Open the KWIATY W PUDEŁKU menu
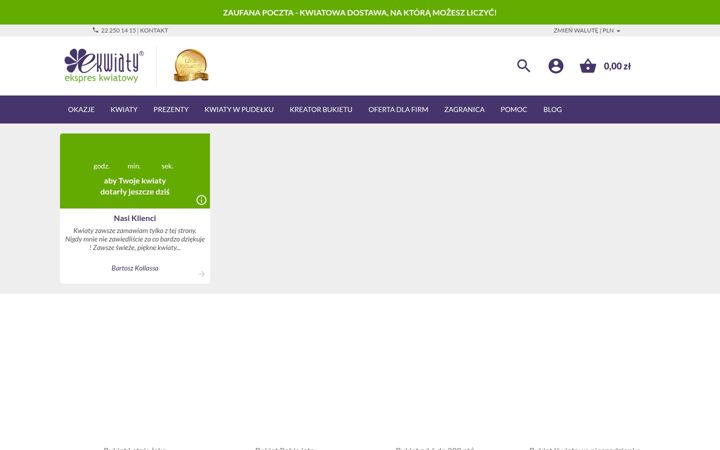 coord(239,109)
